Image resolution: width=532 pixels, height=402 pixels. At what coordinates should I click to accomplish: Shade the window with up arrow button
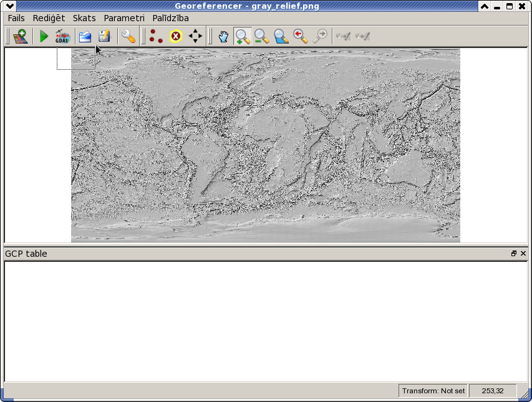coord(485,6)
